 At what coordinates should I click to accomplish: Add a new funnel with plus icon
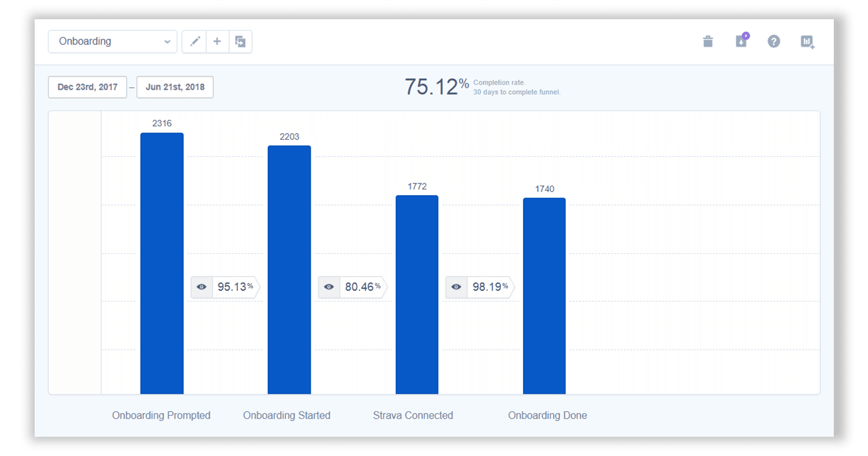pyautogui.click(x=217, y=42)
